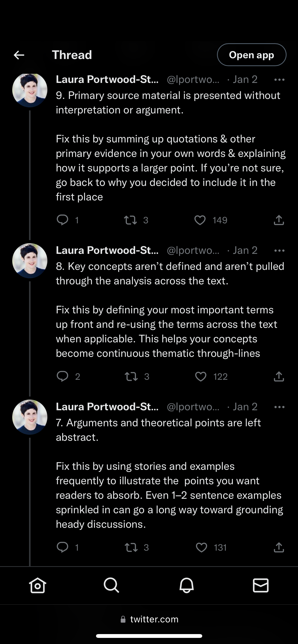Image resolution: width=298 pixels, height=644 pixels.
Task: Share tweet 7 about abstract arguments
Action: [279, 547]
